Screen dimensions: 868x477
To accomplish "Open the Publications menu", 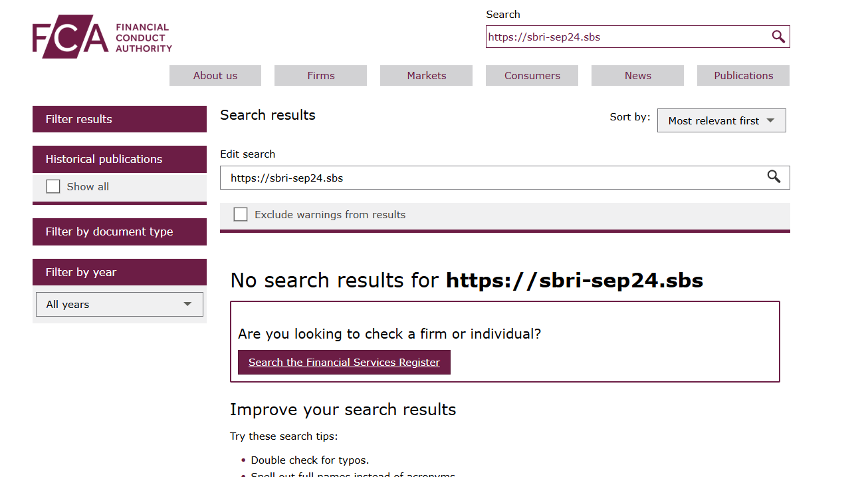I will pyautogui.click(x=744, y=75).
